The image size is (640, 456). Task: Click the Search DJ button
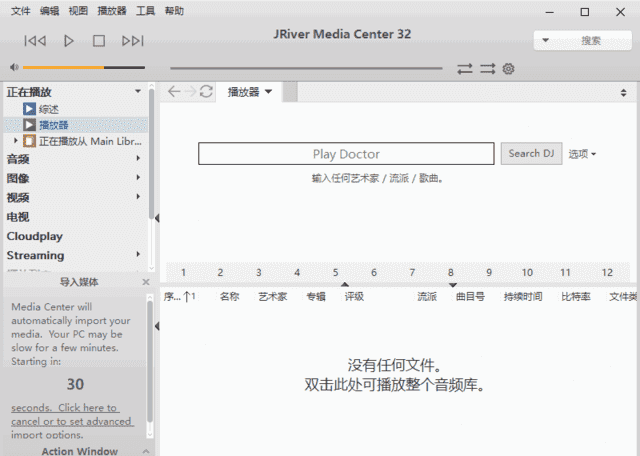(x=531, y=153)
